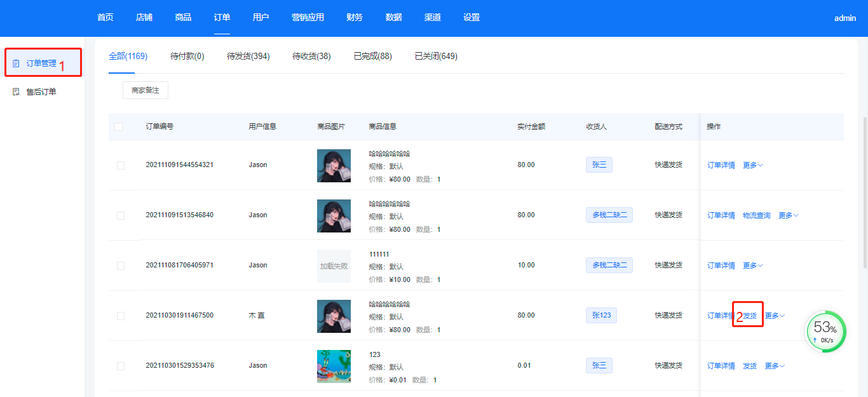Open product thumbnail for order 202111091544554321
The image size is (868, 397).
click(334, 166)
